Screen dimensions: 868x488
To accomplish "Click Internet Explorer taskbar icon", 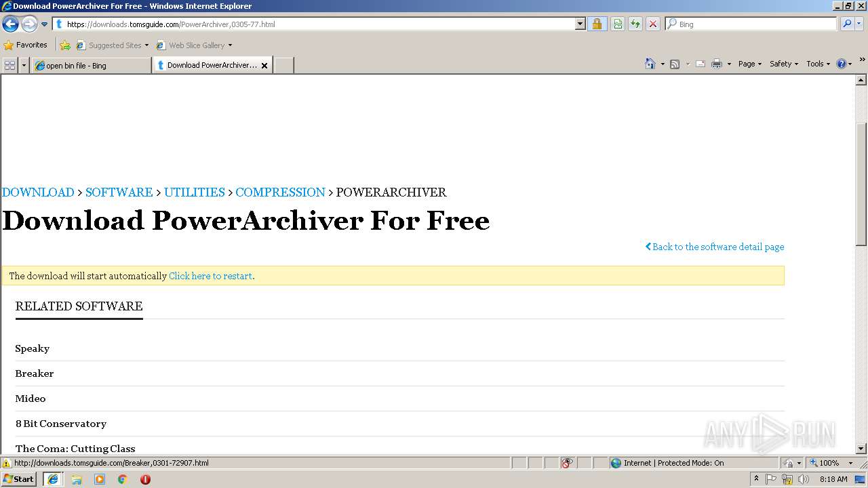I will pos(53,479).
